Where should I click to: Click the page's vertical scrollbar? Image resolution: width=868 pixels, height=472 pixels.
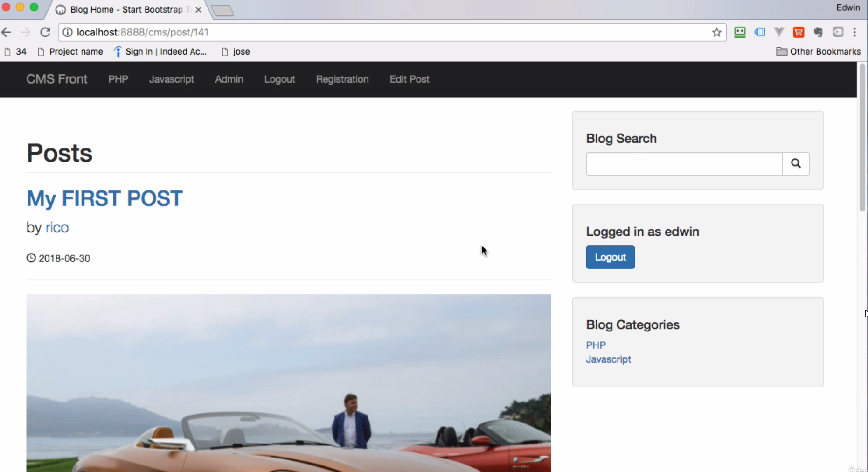point(862,140)
